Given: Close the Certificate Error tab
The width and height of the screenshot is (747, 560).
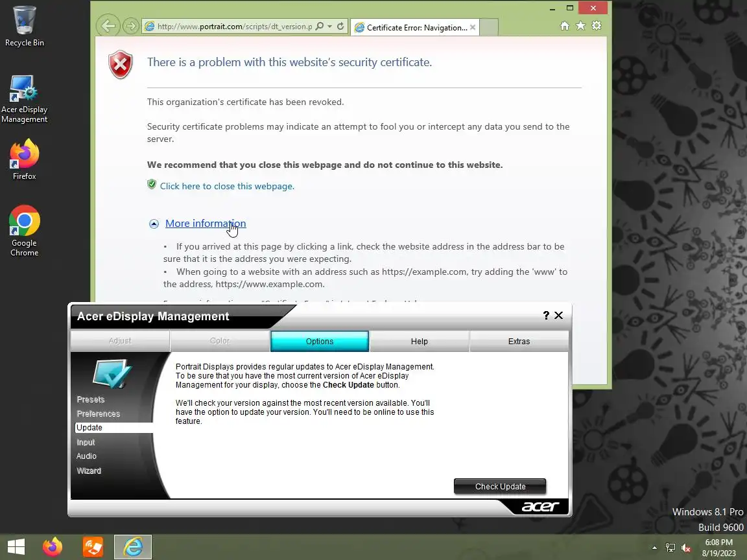Looking at the screenshot, I should point(473,27).
